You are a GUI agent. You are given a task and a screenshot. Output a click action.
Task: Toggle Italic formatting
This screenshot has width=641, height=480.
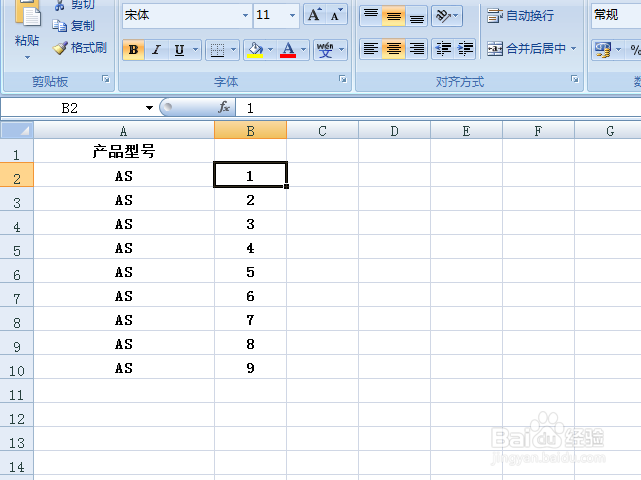coord(156,50)
